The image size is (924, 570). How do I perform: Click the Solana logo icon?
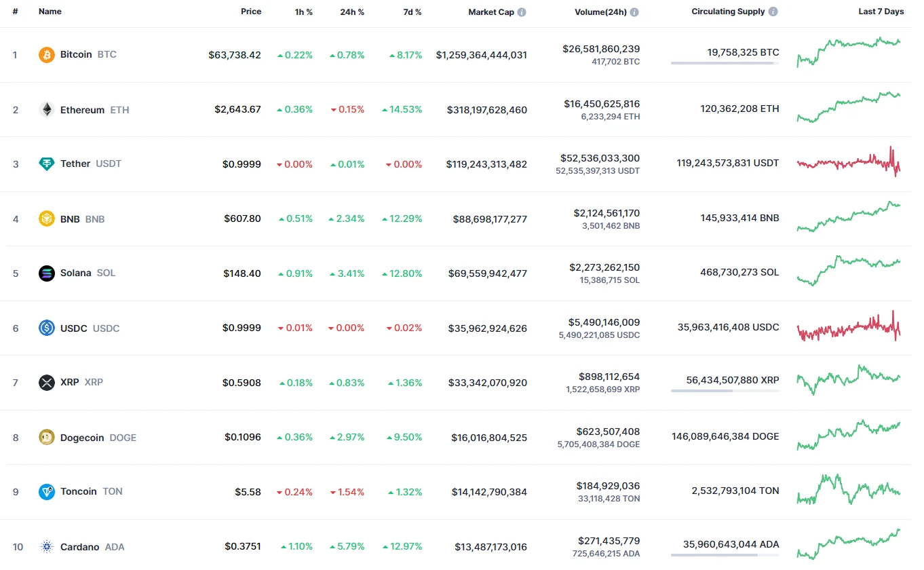pos(46,273)
